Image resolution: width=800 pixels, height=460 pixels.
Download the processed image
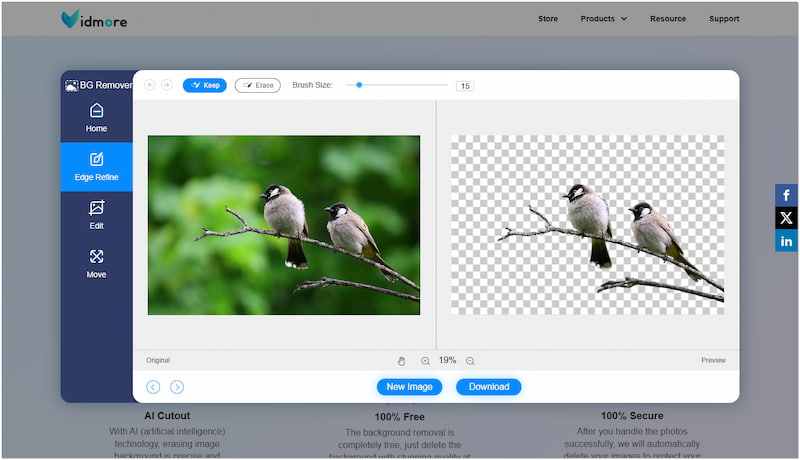489,387
